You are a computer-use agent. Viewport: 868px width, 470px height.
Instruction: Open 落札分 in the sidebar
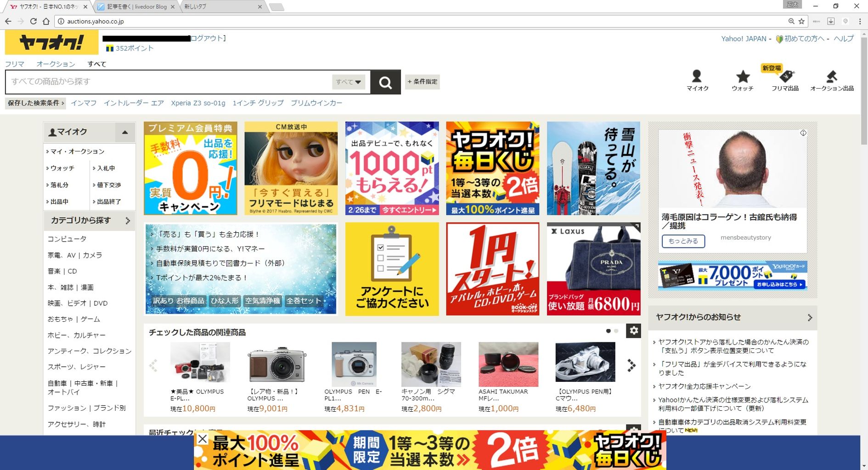[x=60, y=185]
